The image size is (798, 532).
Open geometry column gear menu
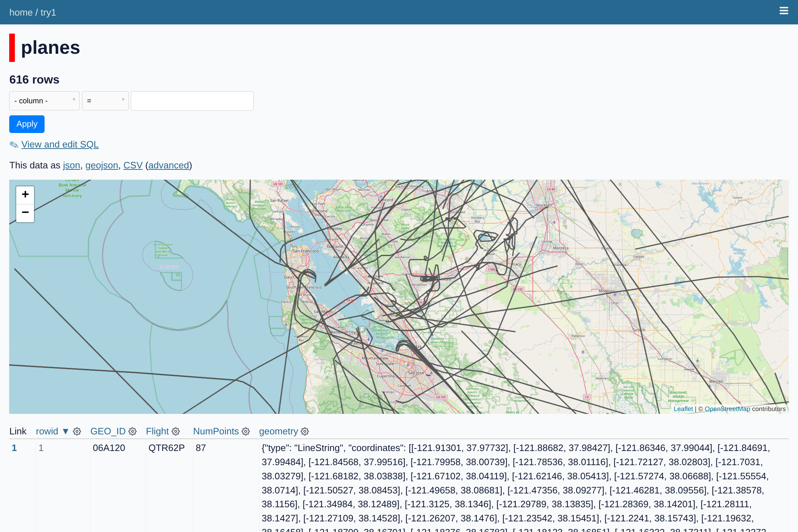coord(305,432)
